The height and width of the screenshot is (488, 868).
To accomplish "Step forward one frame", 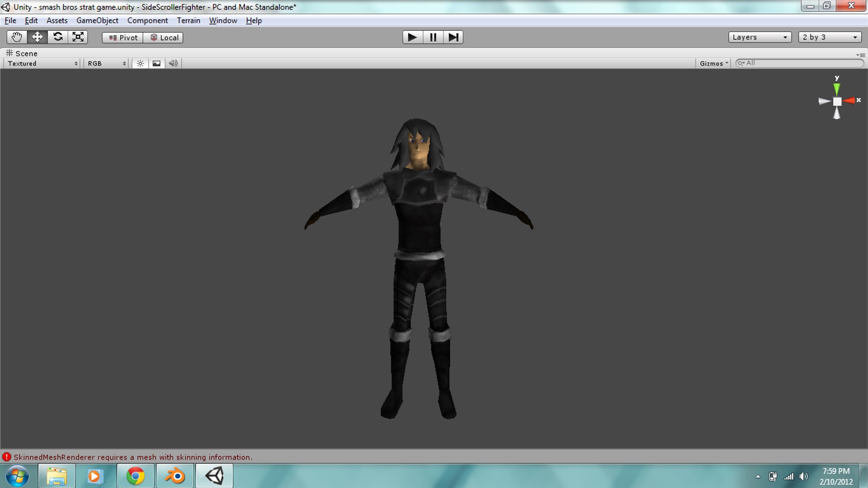I will coord(453,37).
